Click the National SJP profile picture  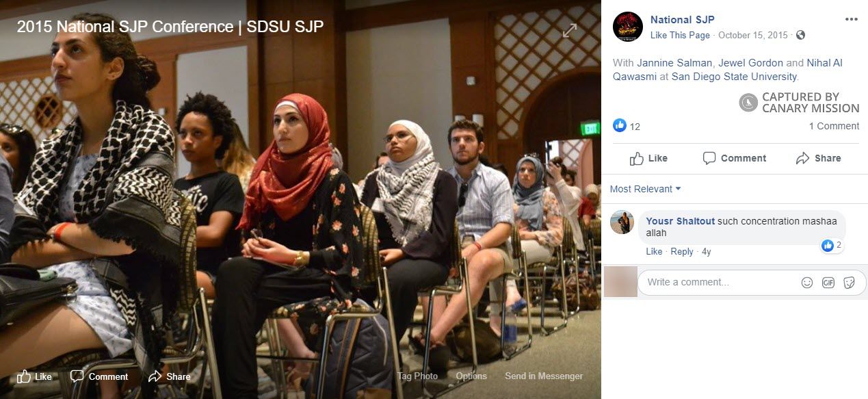[627, 27]
